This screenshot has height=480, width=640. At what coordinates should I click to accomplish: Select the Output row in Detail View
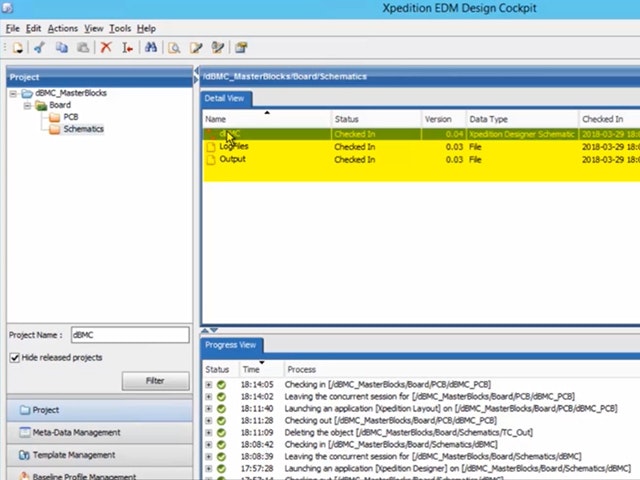click(x=421, y=160)
